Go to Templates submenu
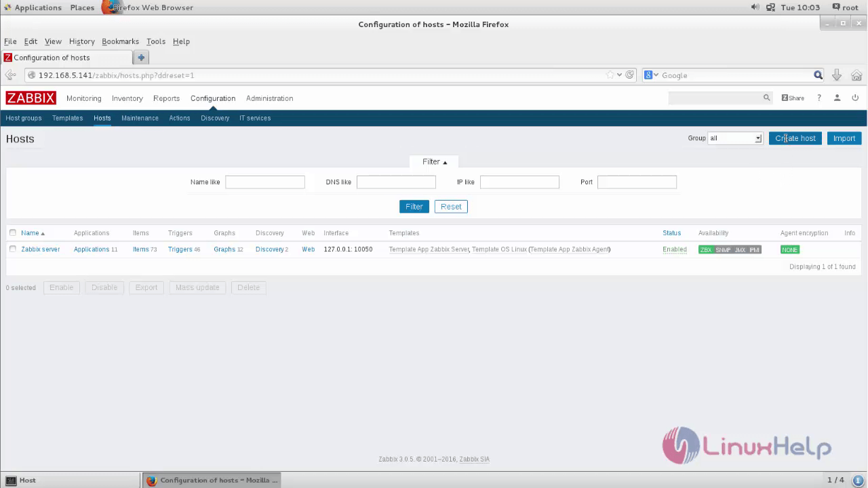The height and width of the screenshot is (488, 868). tap(67, 118)
